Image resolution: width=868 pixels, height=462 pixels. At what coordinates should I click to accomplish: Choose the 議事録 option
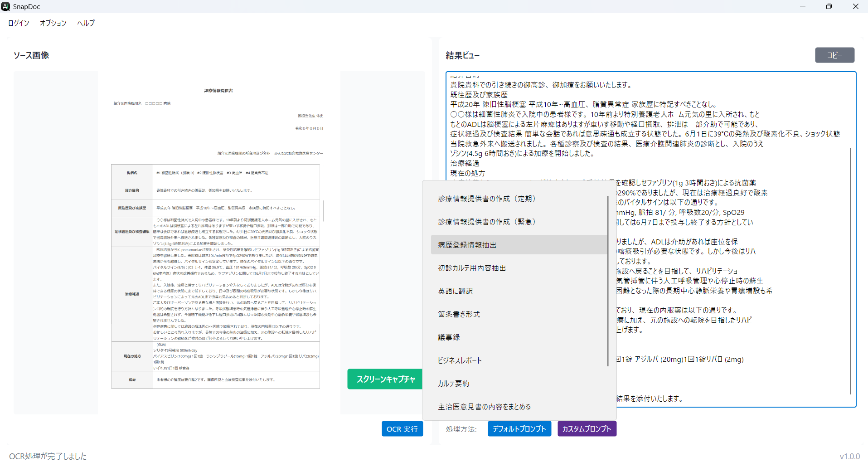pos(449,337)
